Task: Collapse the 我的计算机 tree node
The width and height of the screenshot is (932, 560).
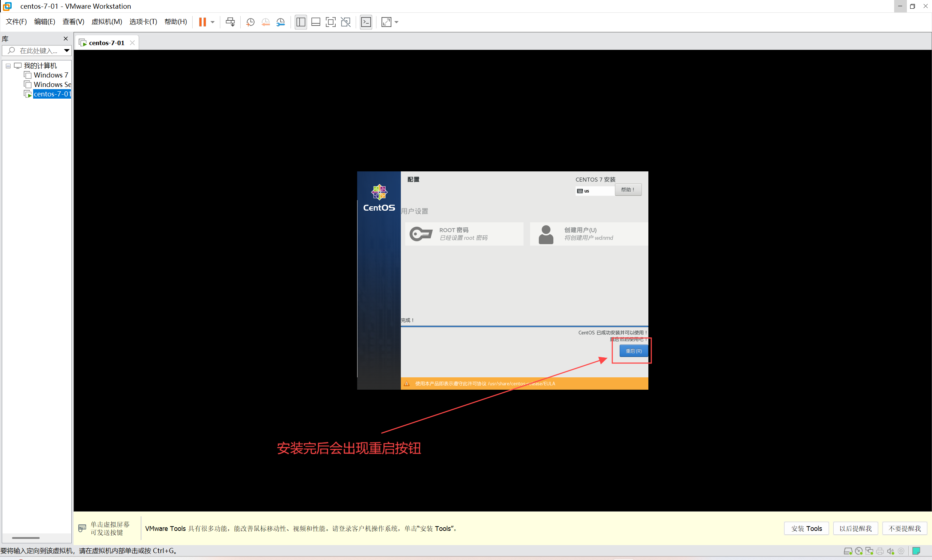Action: coord(8,65)
